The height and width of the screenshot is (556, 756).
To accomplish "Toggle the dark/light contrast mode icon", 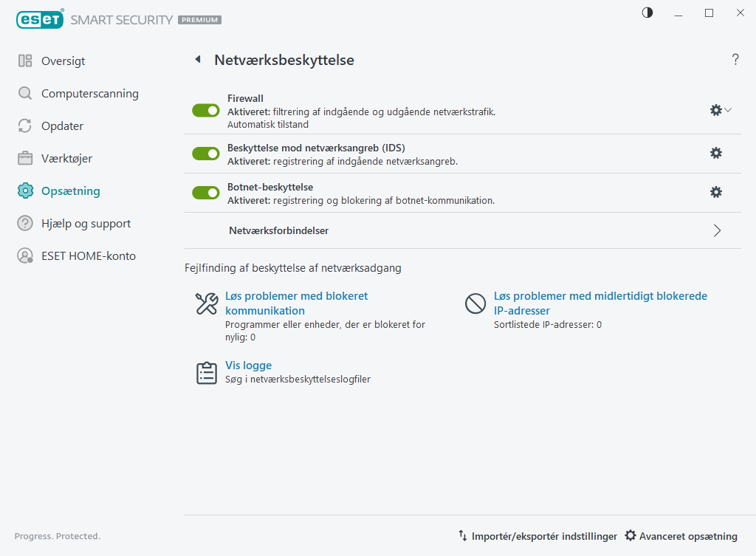I will tap(647, 13).
